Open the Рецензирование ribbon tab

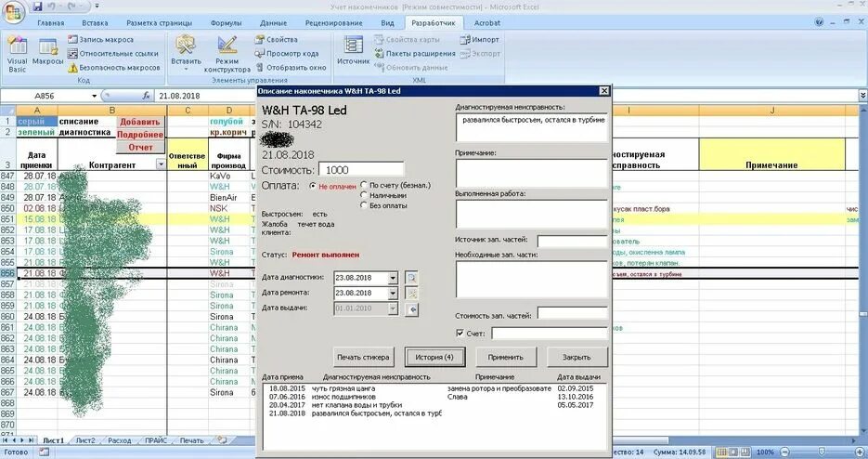pyautogui.click(x=334, y=22)
